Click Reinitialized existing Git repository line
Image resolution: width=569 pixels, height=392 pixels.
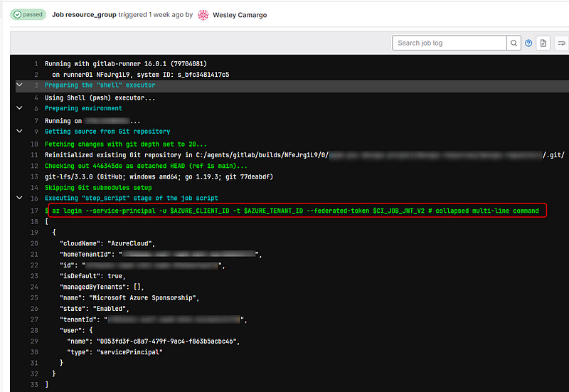point(304,155)
